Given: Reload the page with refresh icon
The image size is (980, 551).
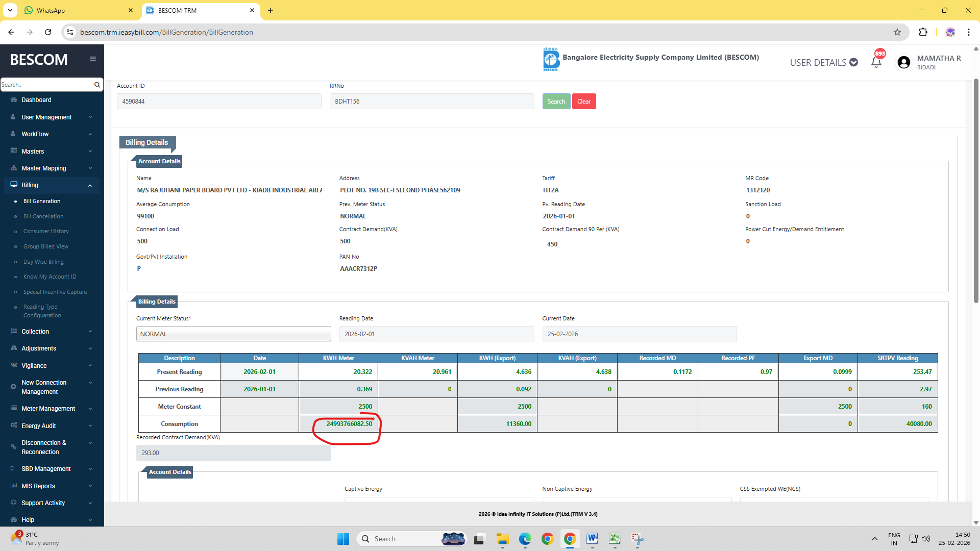Looking at the screenshot, I should (x=48, y=32).
